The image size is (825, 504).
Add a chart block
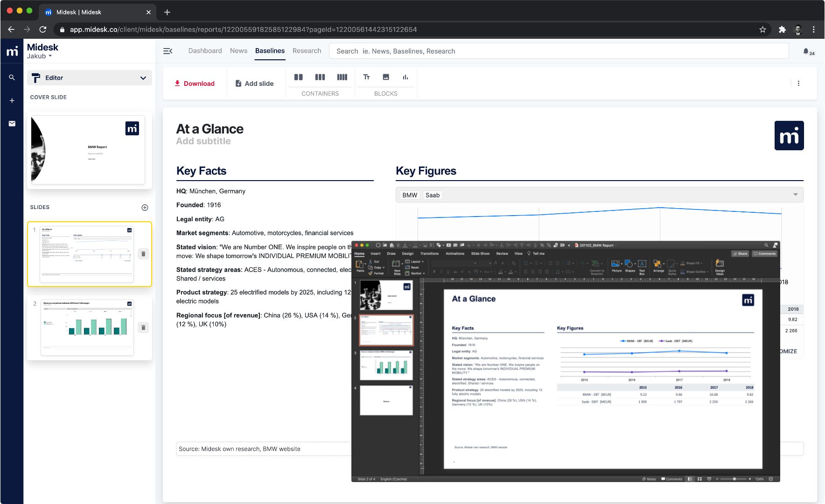coord(406,77)
